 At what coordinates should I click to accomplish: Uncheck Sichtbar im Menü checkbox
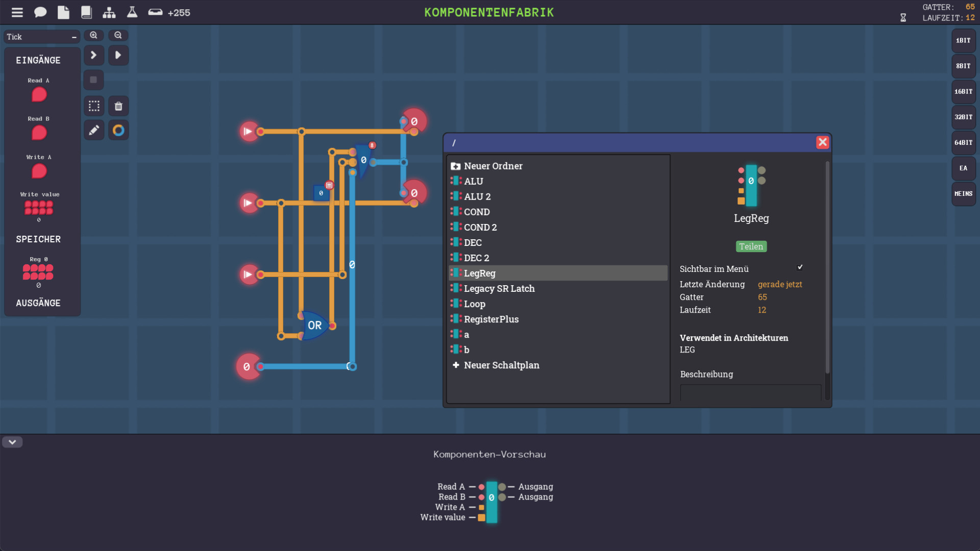tap(800, 267)
